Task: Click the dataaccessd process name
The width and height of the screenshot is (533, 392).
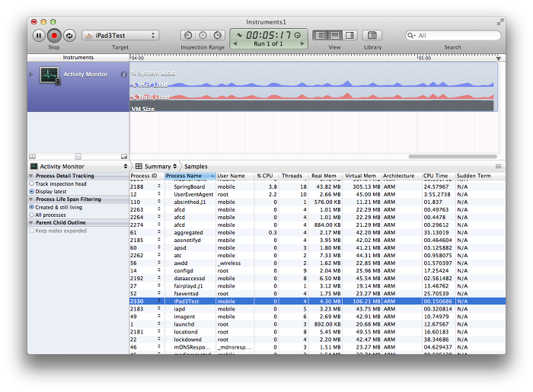Action: 190,279
